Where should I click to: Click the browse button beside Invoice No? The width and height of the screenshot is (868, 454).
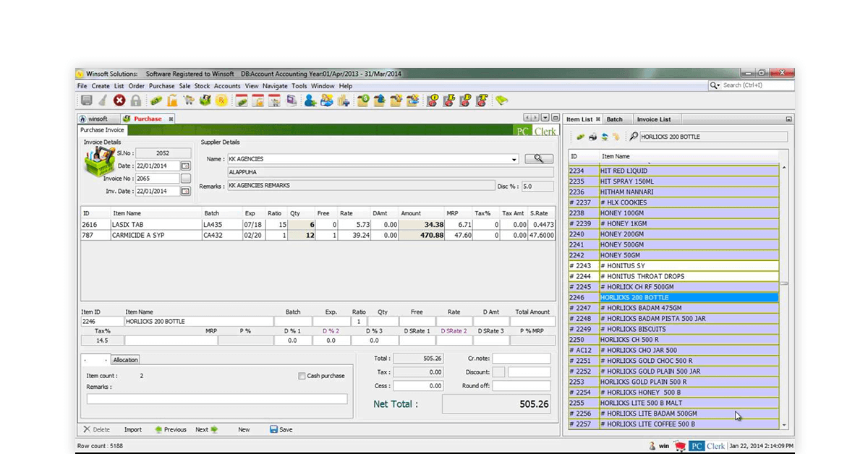click(x=185, y=179)
